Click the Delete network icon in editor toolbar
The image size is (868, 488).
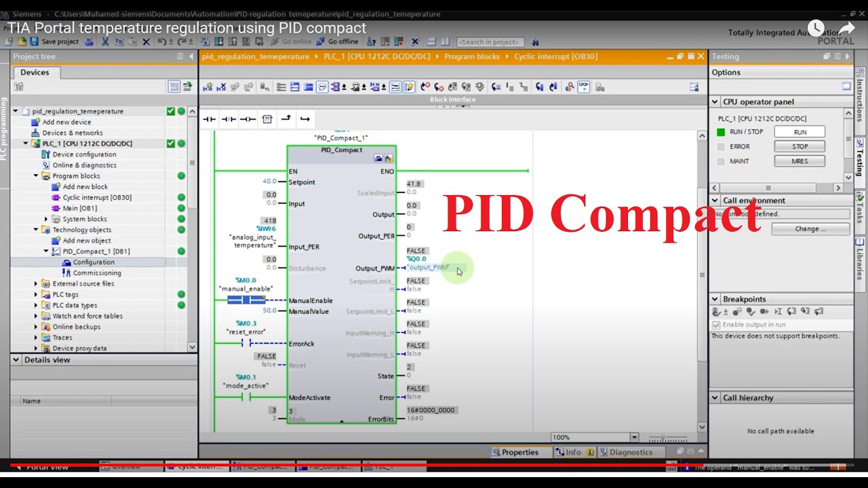[221, 87]
